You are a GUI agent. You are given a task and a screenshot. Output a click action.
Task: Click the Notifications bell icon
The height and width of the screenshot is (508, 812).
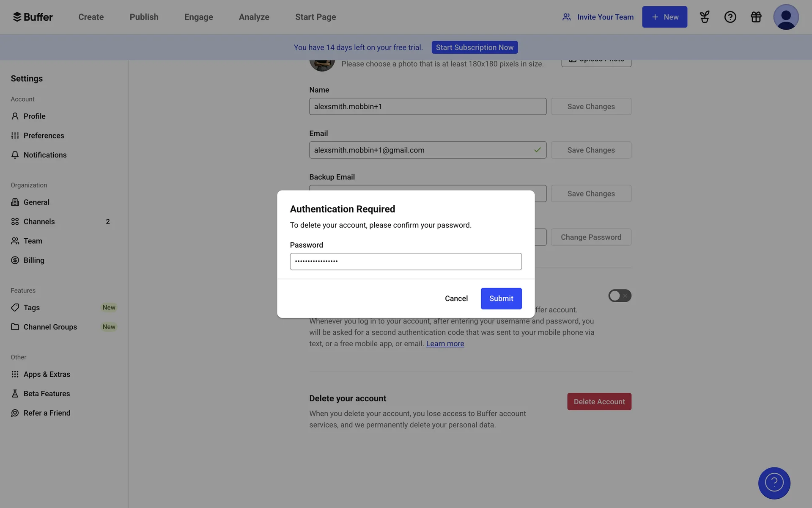(15, 155)
